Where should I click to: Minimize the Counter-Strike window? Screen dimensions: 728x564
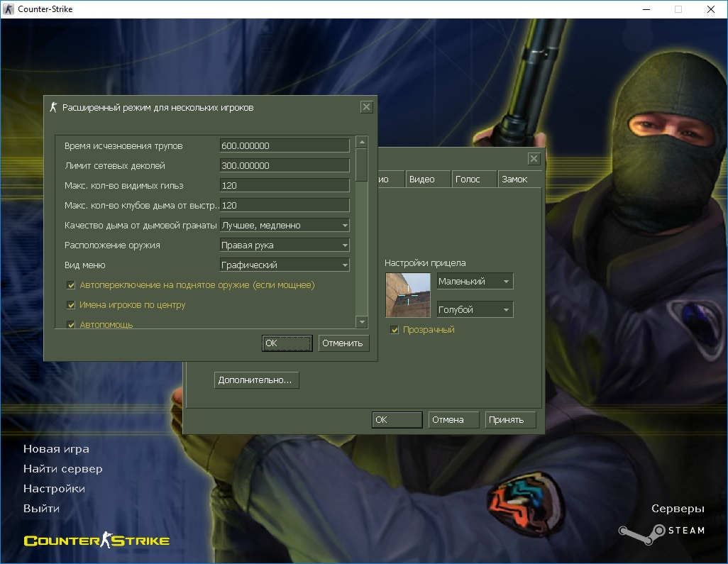[x=646, y=9]
